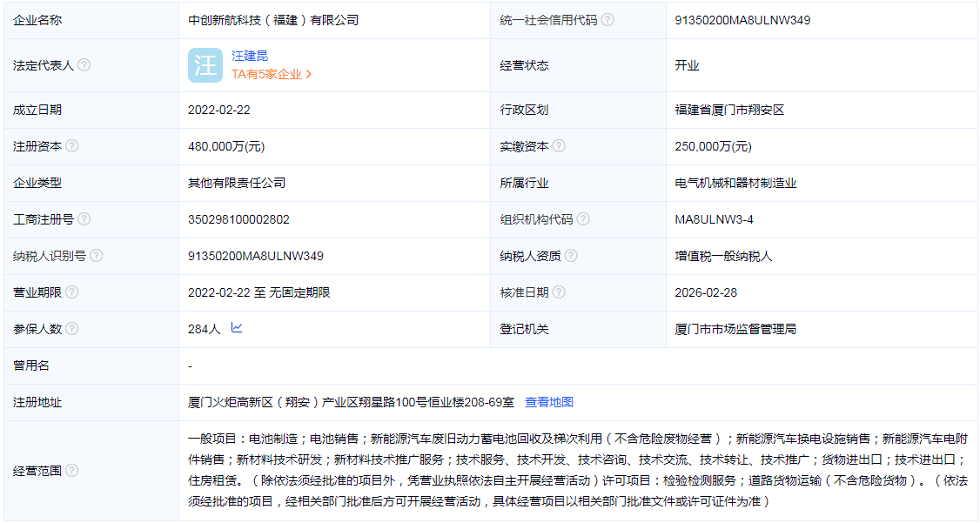Click the blue 汪 avatar thumbnail
The height and width of the screenshot is (523, 980).
click(x=205, y=65)
